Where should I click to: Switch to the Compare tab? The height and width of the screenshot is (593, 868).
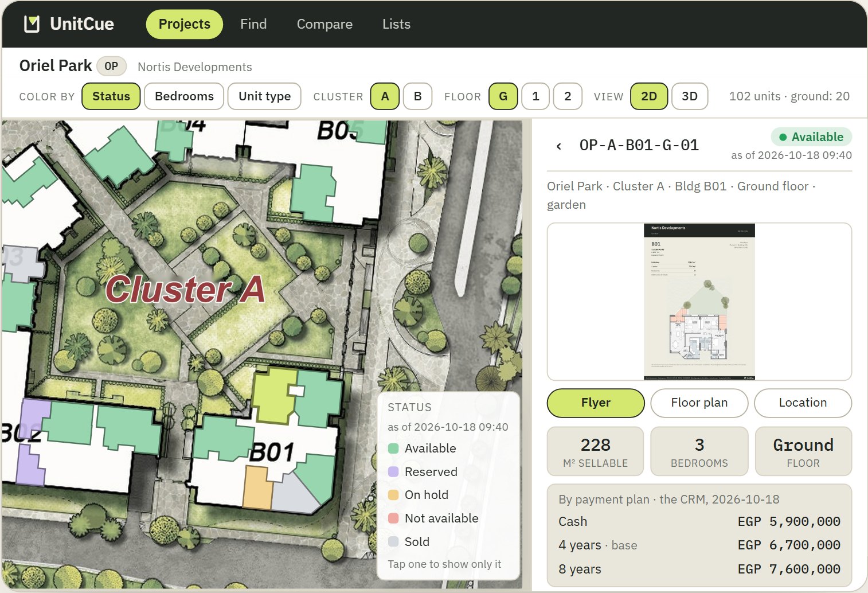(324, 24)
